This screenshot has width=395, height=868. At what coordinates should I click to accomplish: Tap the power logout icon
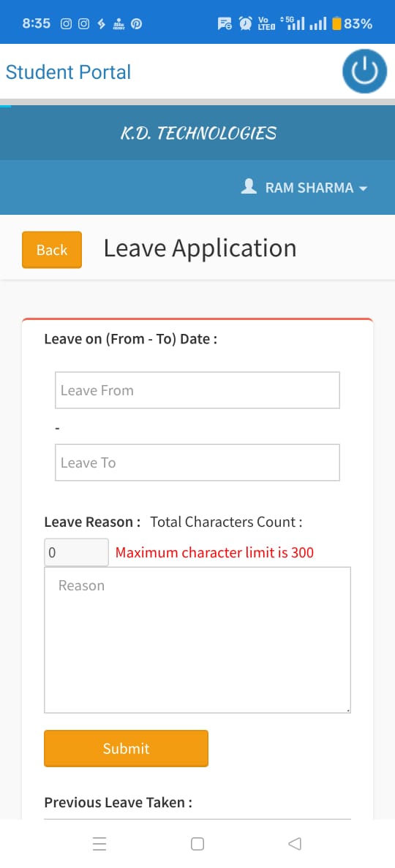[x=364, y=72]
